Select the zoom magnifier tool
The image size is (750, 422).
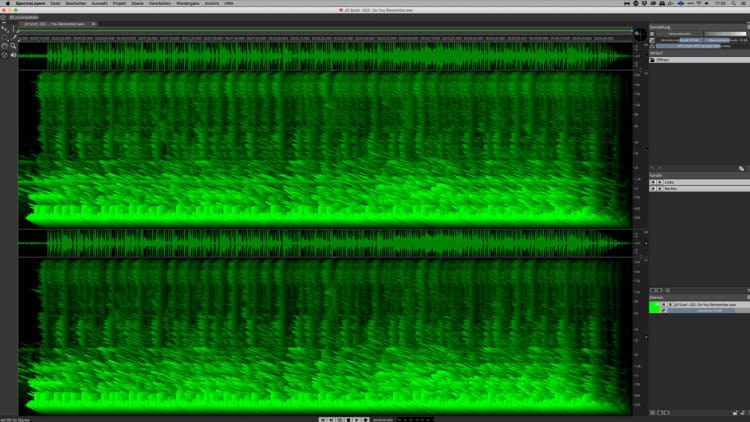click(13, 46)
